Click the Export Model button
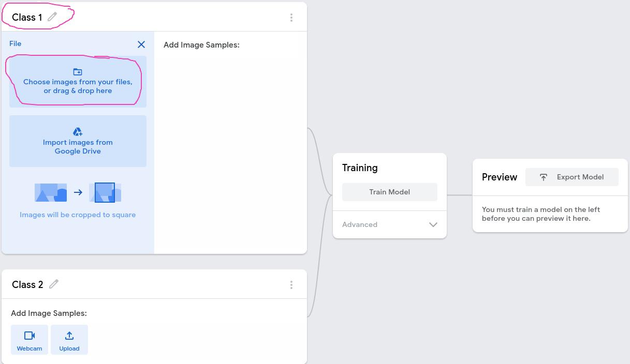The image size is (630, 364). point(572,177)
